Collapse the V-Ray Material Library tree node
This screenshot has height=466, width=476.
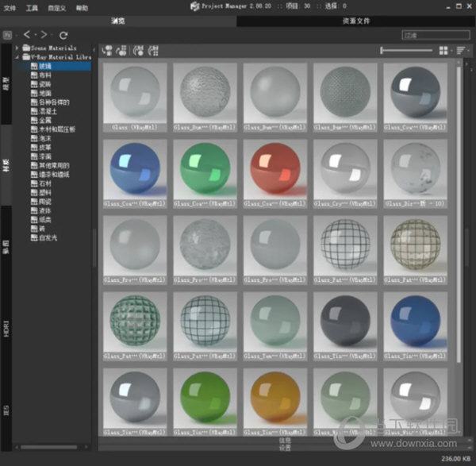click(x=17, y=57)
